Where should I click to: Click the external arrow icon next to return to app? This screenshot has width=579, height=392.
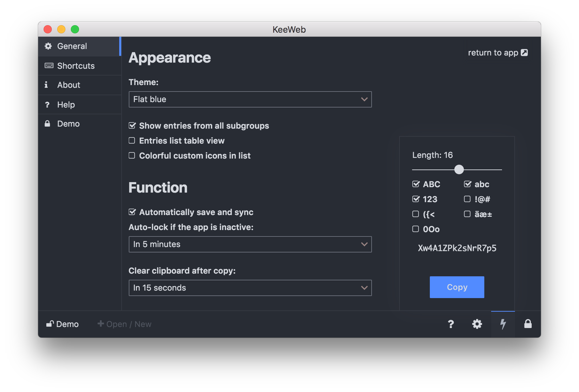[x=525, y=52]
